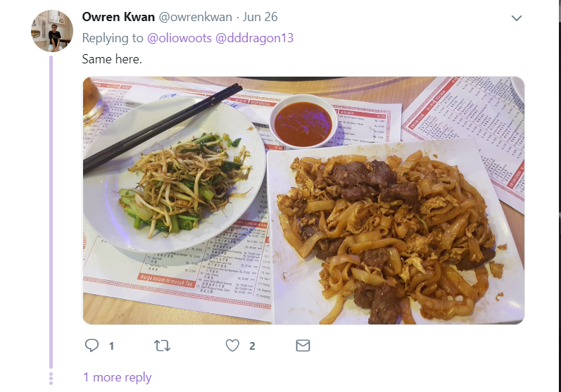The image size is (561, 392).
Task: Click the purple vertical thread line
Action: click(x=51, y=212)
